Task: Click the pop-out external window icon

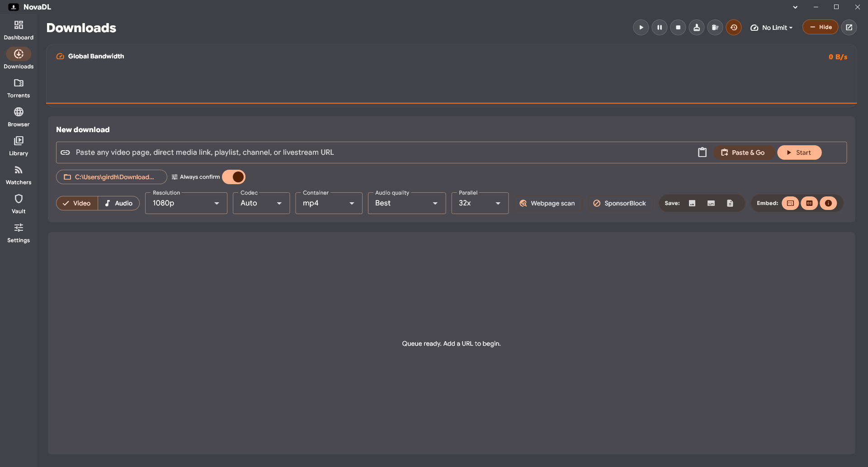Action: click(x=849, y=27)
